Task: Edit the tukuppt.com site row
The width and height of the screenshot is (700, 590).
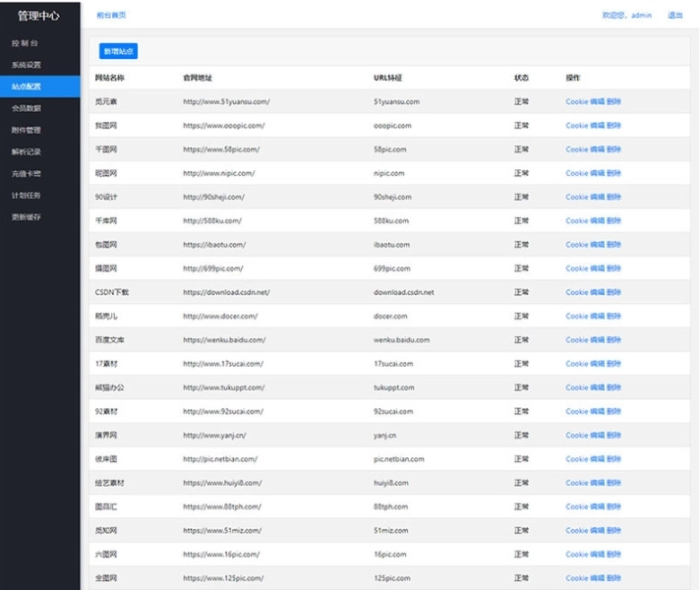Action: tap(598, 387)
